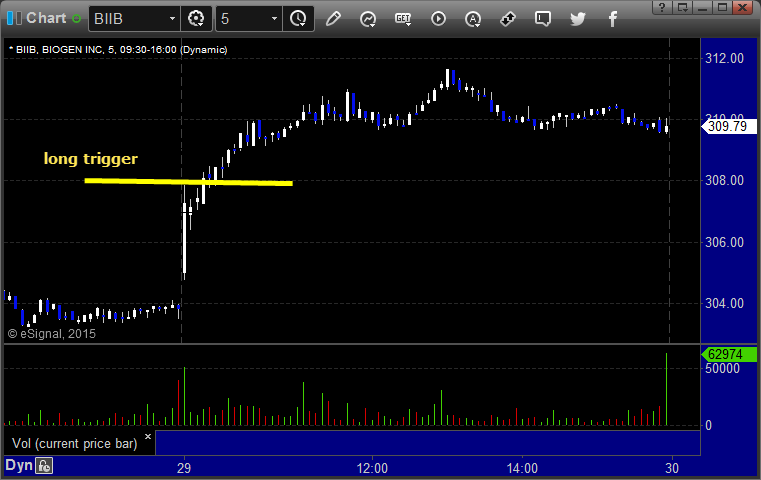The image size is (761, 480).
Task: Open the symbol settings gear icon
Action: 196,19
